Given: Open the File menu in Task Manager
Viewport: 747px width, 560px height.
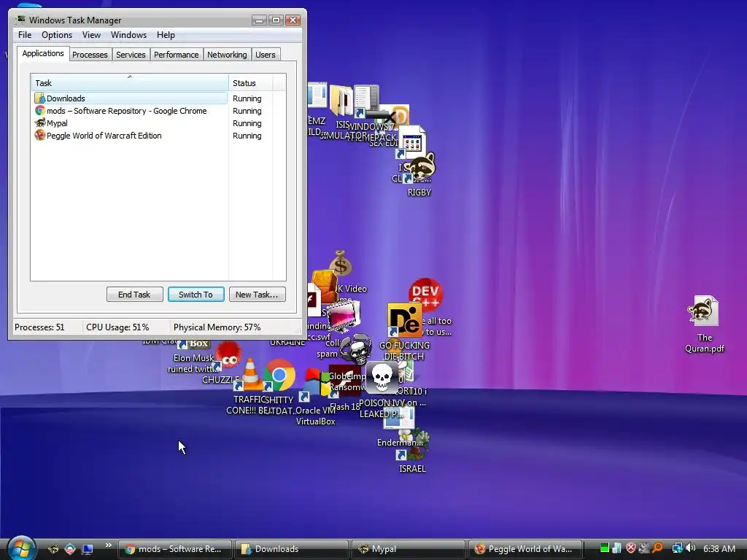Looking at the screenshot, I should pyautogui.click(x=25, y=35).
